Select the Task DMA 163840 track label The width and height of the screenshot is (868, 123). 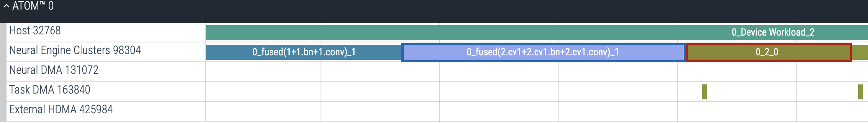pos(50,90)
